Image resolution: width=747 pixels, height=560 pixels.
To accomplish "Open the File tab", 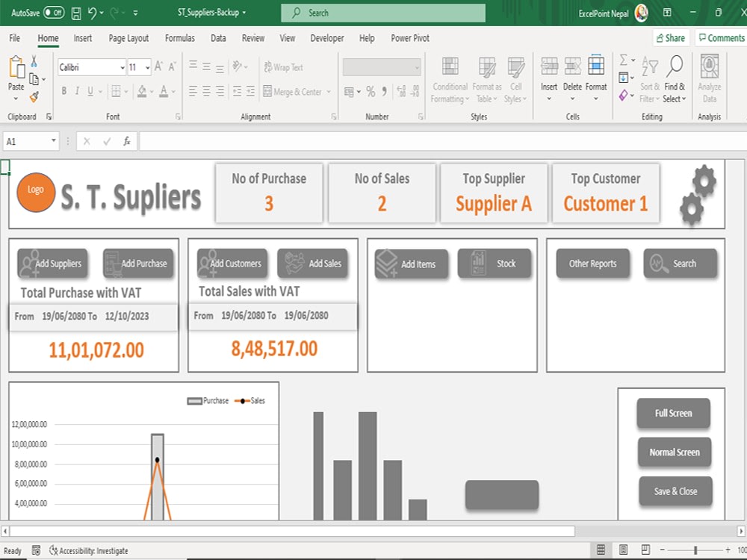I will (15, 38).
